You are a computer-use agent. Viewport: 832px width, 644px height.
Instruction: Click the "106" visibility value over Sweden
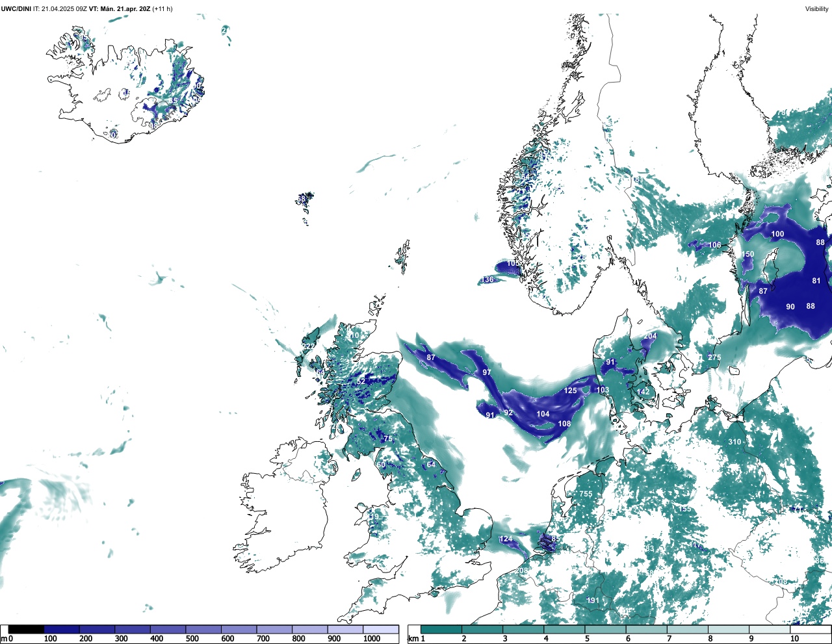point(715,245)
